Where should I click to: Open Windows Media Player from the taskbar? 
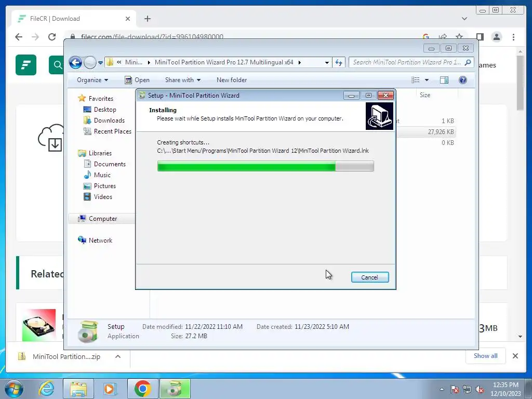click(x=110, y=389)
